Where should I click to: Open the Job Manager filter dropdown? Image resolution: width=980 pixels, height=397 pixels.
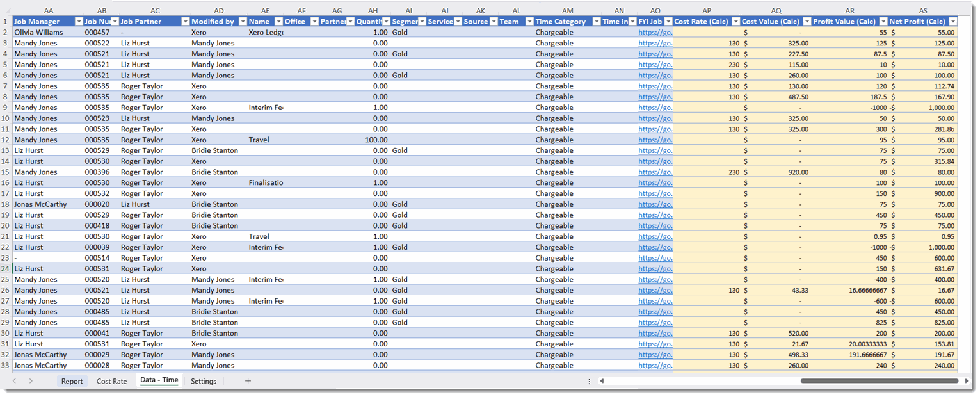[x=79, y=22]
